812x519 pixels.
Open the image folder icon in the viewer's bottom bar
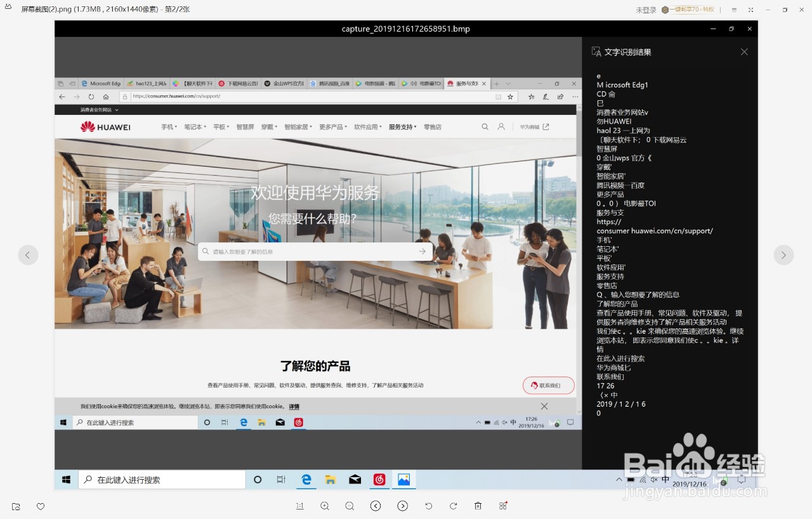point(16,506)
